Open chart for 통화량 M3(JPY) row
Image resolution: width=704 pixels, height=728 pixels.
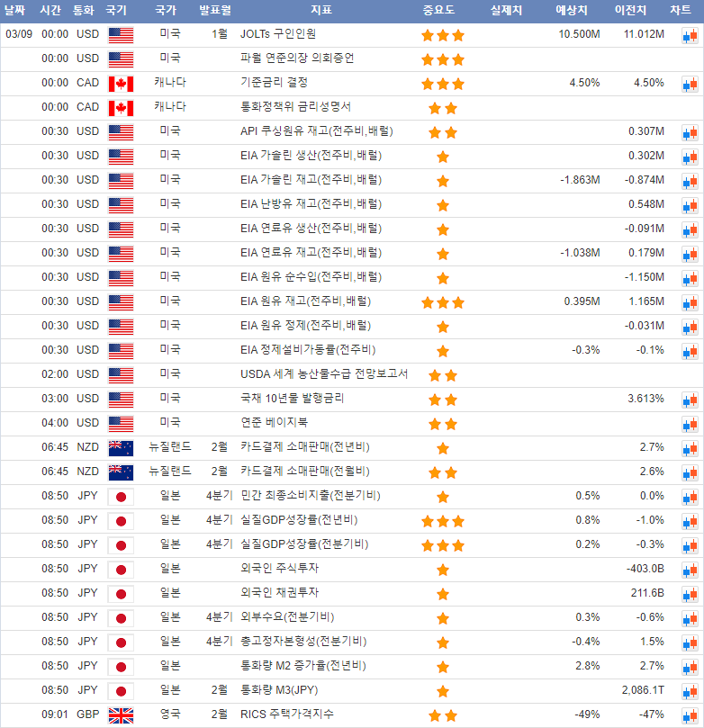tap(690, 691)
